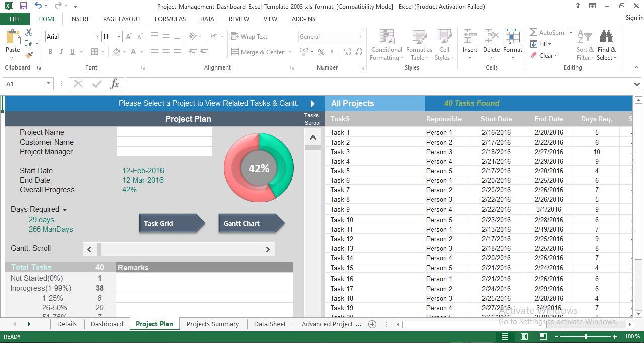Open Cell Styles gallery
This screenshot has height=343, width=644.
[444, 45]
